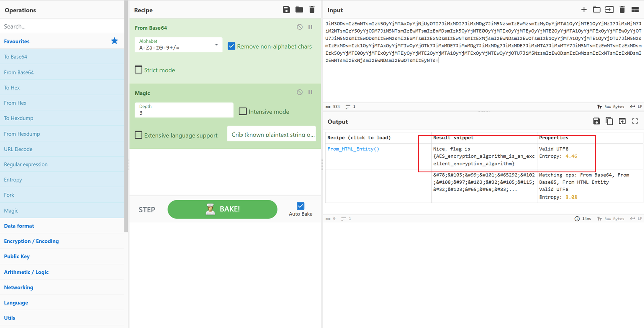Screen dimensions: 644x328
Task: Copy output to the clipboard
Action: [609, 121]
